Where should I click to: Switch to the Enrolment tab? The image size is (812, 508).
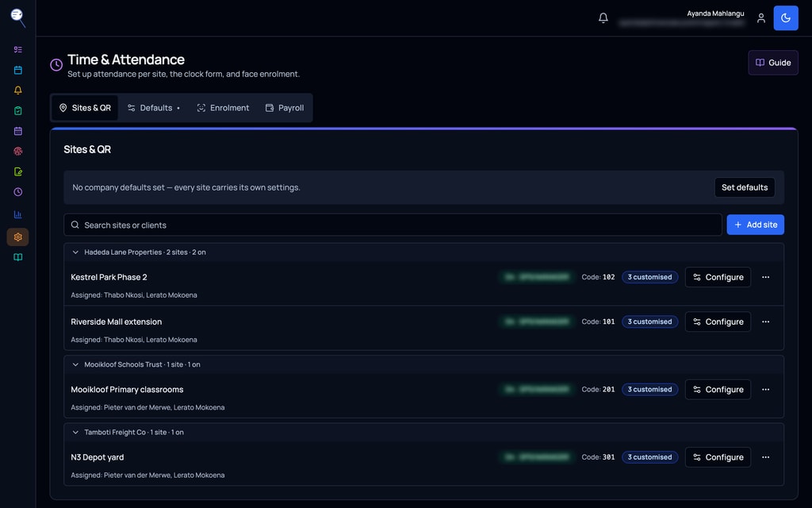pyautogui.click(x=223, y=108)
